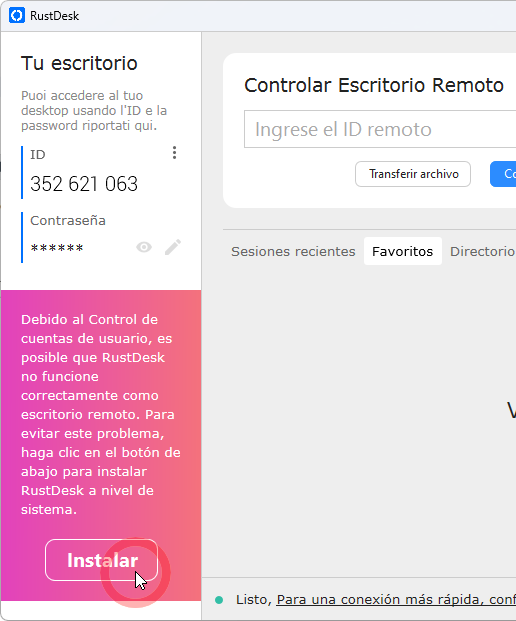This screenshot has width=516, height=621.
Task: Click the 'Controlar Escritorio Remoto' heading
Action: tap(374, 85)
